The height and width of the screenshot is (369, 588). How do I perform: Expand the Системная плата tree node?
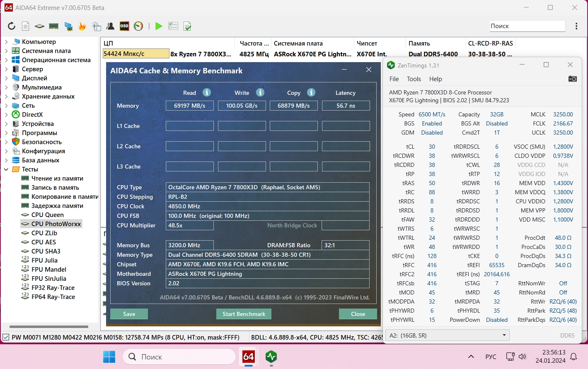coord(6,51)
